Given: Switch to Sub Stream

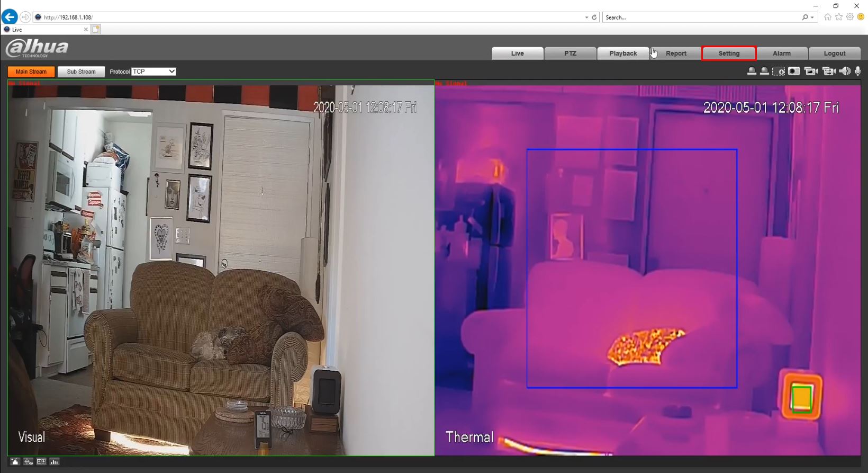Looking at the screenshot, I should pos(82,72).
